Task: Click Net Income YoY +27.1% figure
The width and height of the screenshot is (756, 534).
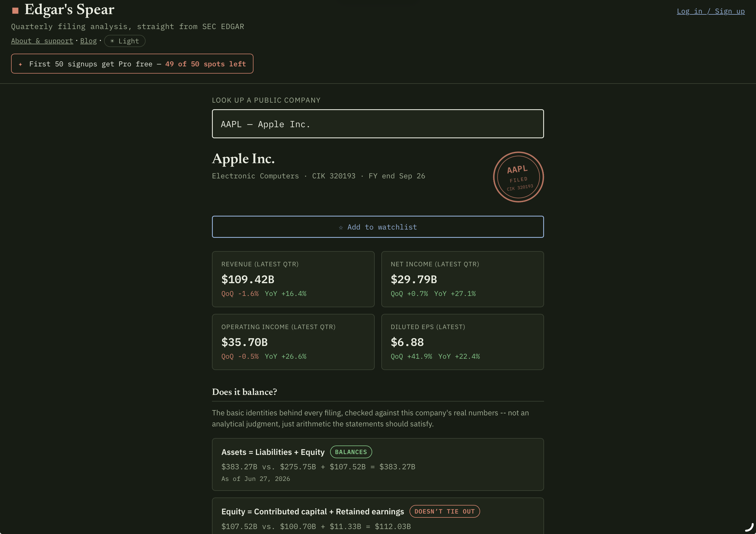Action: coord(455,293)
